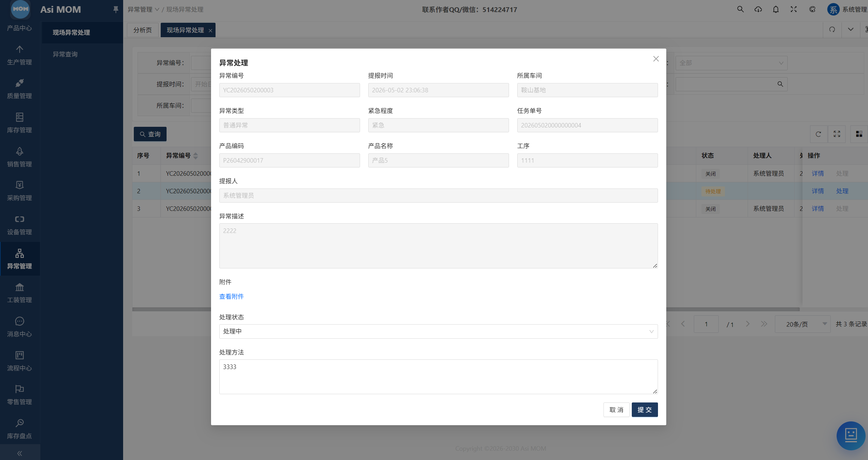868x460 pixels.
Task: Click 处理 for row 2
Action: pos(842,191)
